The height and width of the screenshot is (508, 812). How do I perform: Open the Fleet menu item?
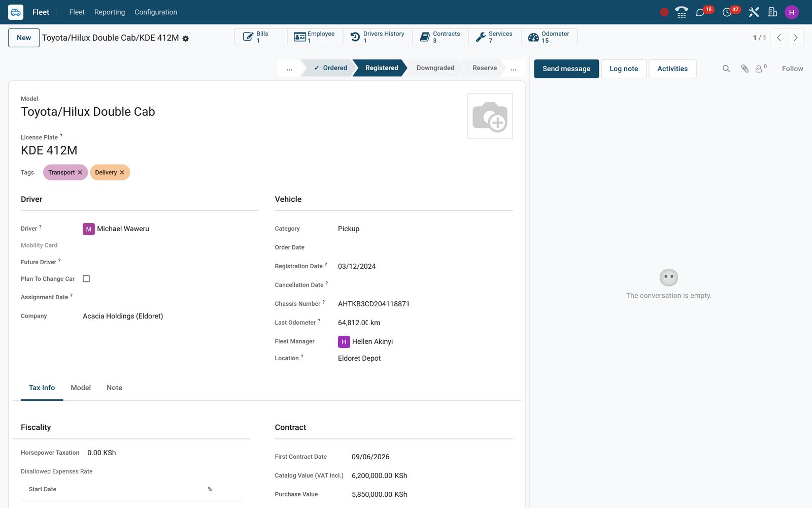(77, 12)
